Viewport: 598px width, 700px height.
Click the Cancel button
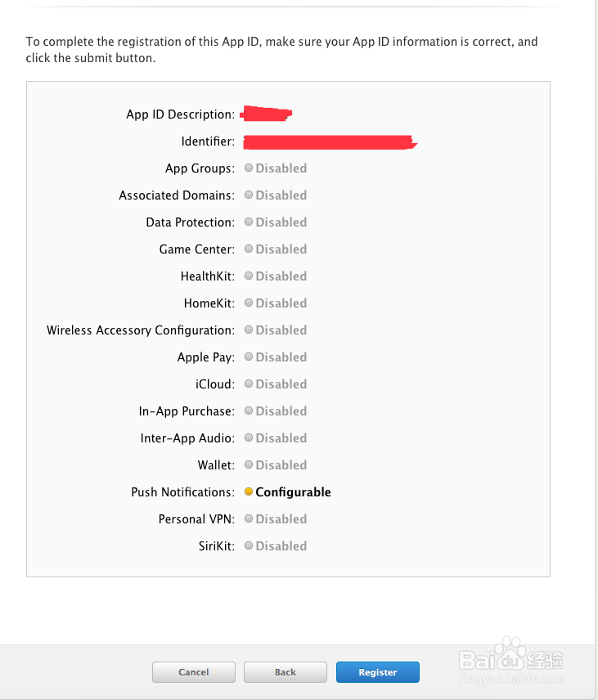point(193,672)
